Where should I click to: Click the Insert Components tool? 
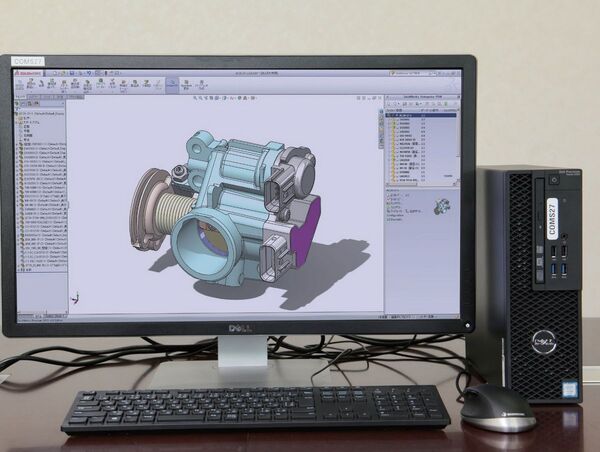click(x=31, y=83)
